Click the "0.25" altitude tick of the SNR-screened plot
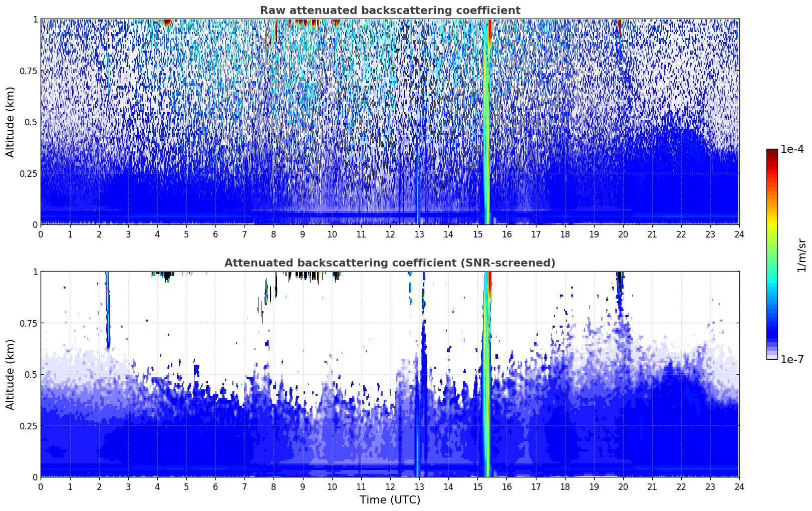 pyautogui.click(x=29, y=426)
